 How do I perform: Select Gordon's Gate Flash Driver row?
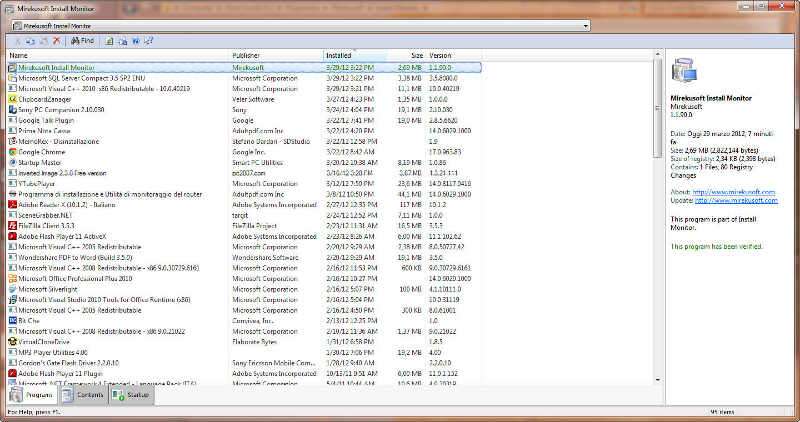point(244,363)
